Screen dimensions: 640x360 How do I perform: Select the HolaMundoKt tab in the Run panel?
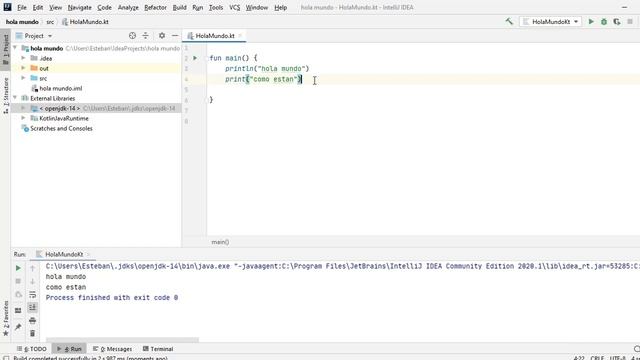(x=64, y=254)
